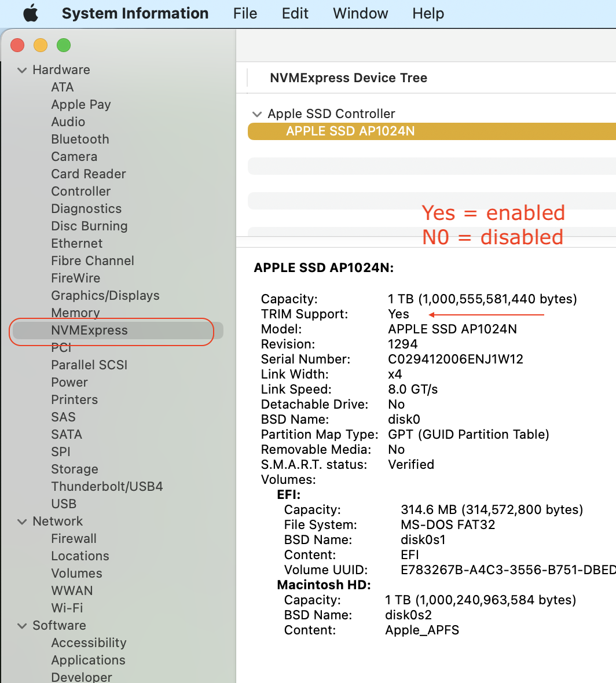Image resolution: width=616 pixels, height=683 pixels.
Task: Open the System Information app menu
Action: [135, 13]
